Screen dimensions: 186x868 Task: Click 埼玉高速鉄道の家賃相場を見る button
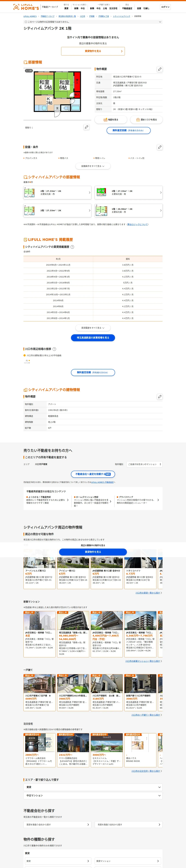pyautogui.click(x=93, y=338)
